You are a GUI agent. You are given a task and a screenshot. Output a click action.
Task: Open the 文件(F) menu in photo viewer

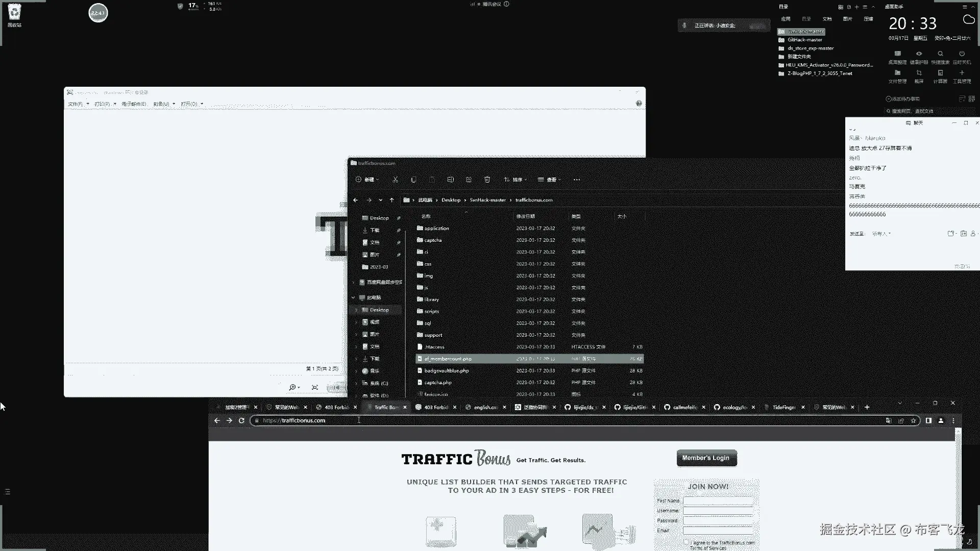(78, 104)
